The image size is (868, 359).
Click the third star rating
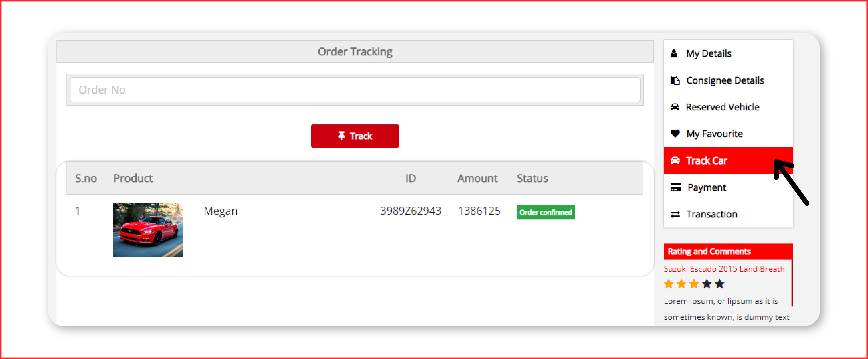tap(694, 284)
